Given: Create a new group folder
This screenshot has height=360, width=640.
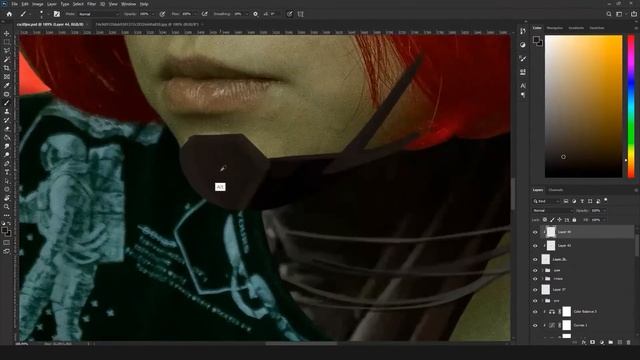Looking at the screenshot, I should pyautogui.click(x=611, y=342).
